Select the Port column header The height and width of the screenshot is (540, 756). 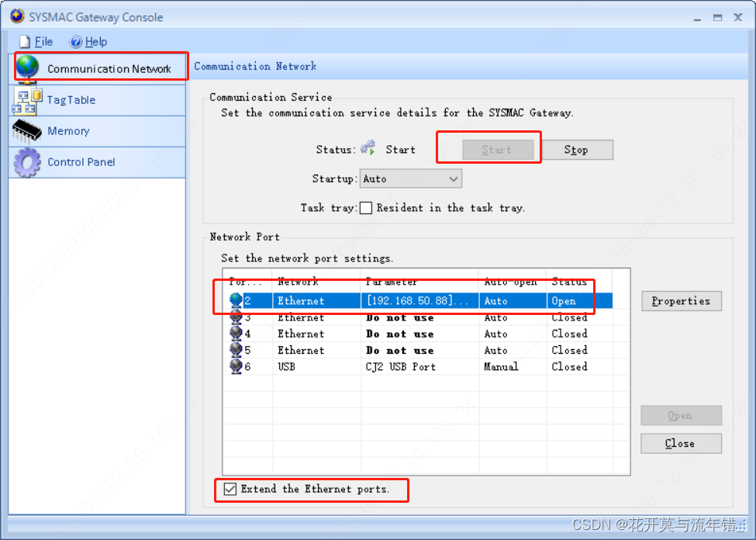(x=248, y=282)
